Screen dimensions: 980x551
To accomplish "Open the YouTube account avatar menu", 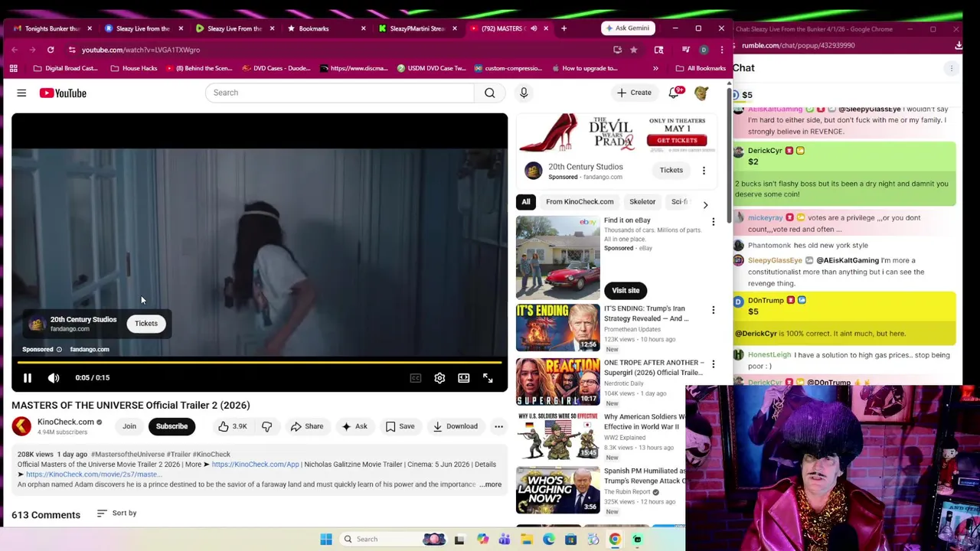I will pyautogui.click(x=701, y=93).
